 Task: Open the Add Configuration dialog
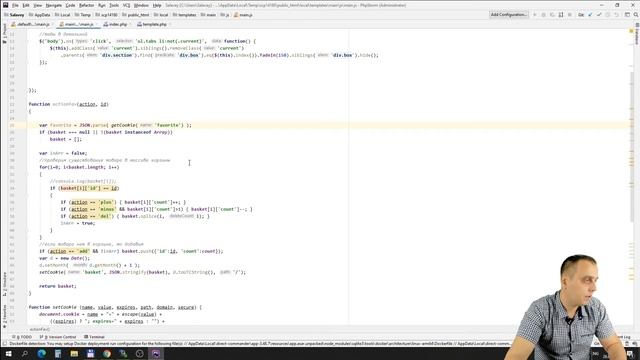(509, 15)
